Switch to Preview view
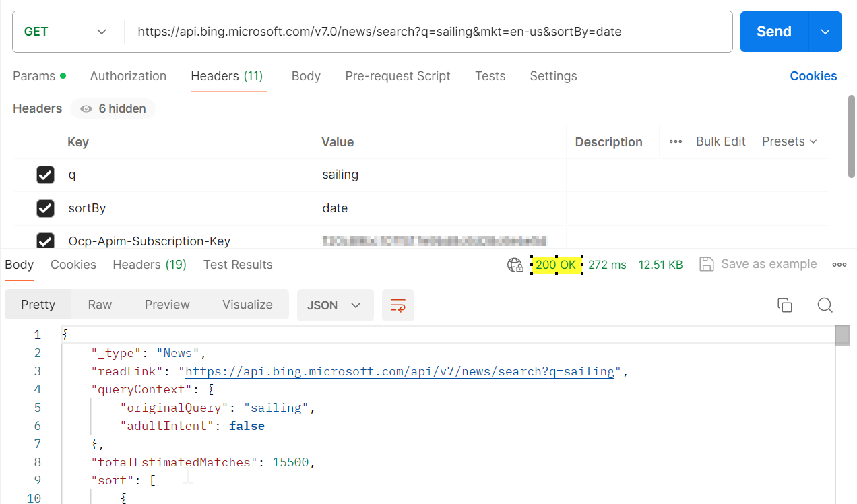 tap(167, 305)
